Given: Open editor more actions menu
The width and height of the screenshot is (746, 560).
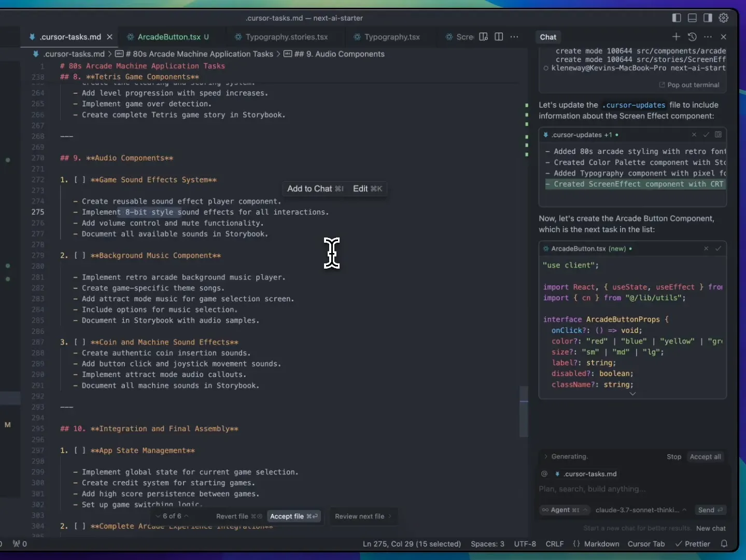Looking at the screenshot, I should (514, 37).
